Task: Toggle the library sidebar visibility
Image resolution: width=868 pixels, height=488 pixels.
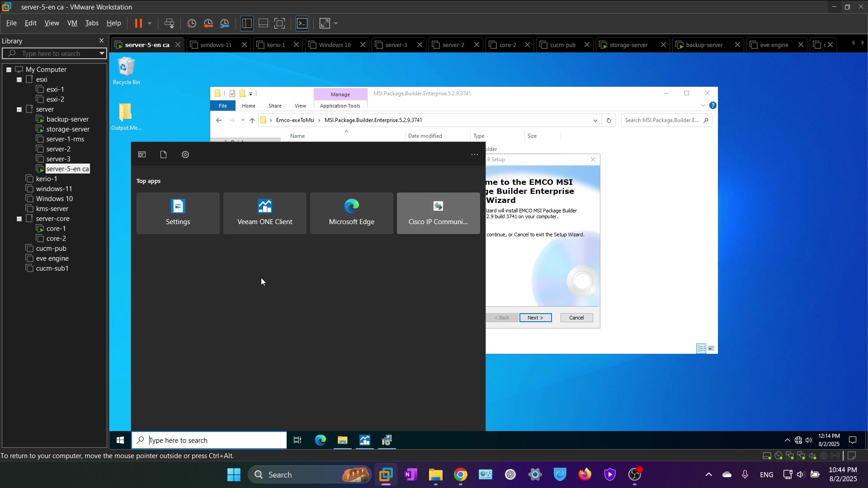Action: [x=247, y=23]
